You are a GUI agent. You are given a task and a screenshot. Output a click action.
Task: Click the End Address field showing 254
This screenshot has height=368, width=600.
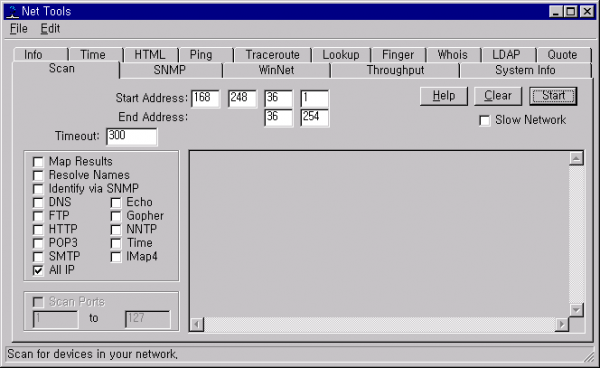(315, 117)
